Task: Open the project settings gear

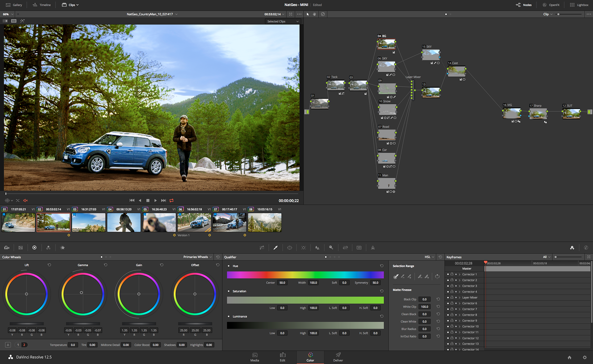Action: pos(585,357)
